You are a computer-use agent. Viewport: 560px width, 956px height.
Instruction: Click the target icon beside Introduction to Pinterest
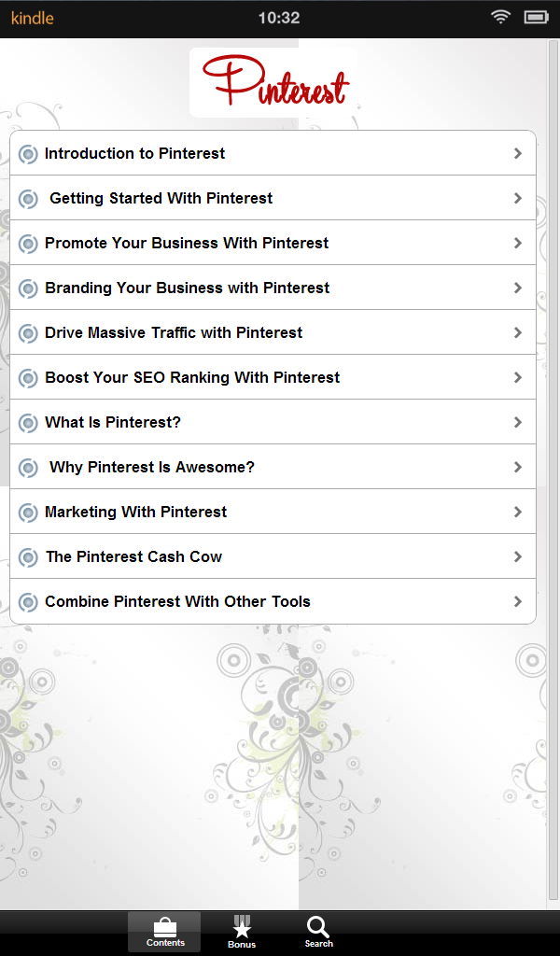coord(28,153)
